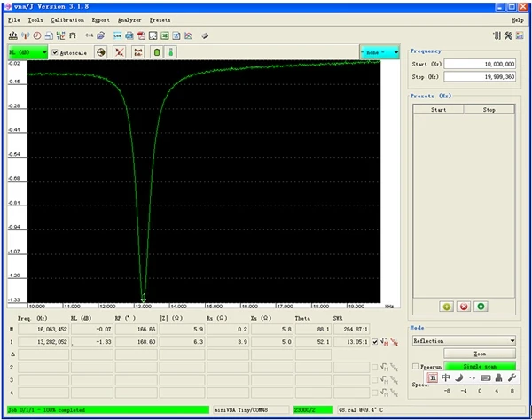Screen dimensions: 532x420
Task: Uncheck the marker 1 row checkbox
Action: click(x=374, y=341)
